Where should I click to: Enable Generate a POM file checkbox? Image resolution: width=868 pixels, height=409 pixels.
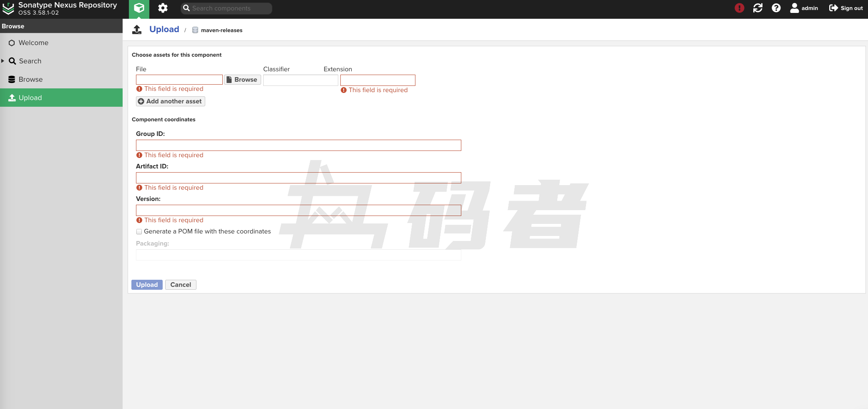(139, 232)
